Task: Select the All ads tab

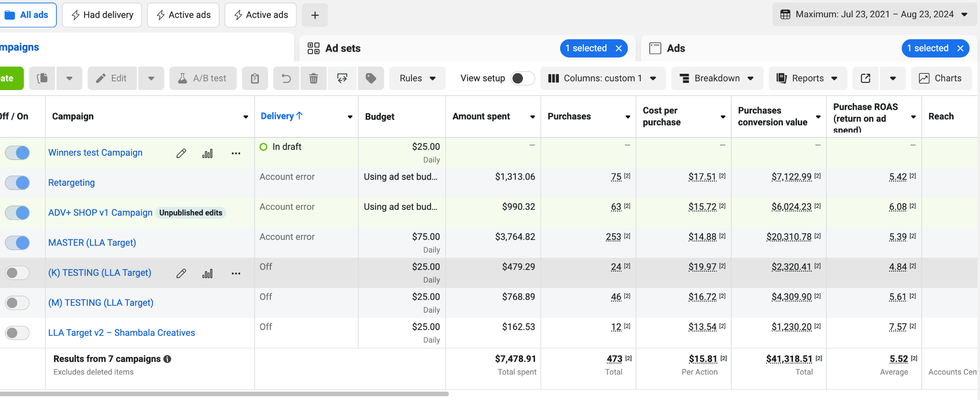Action: click(28, 15)
